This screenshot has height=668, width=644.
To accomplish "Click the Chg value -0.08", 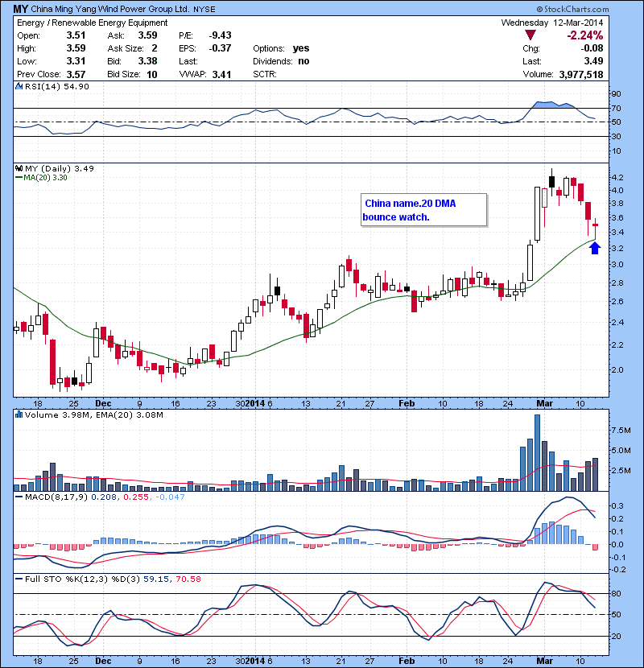I will coord(592,48).
